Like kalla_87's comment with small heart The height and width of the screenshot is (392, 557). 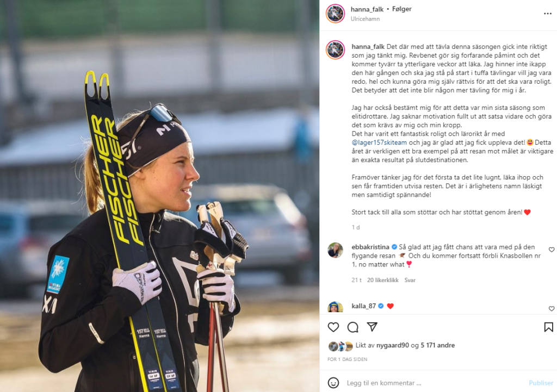pos(552,309)
